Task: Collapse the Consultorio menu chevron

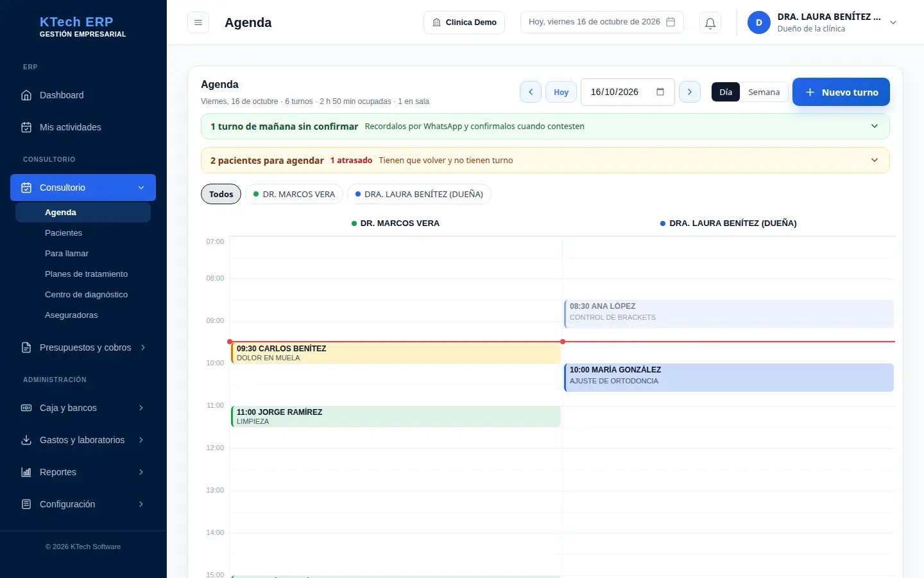Action: (x=141, y=188)
